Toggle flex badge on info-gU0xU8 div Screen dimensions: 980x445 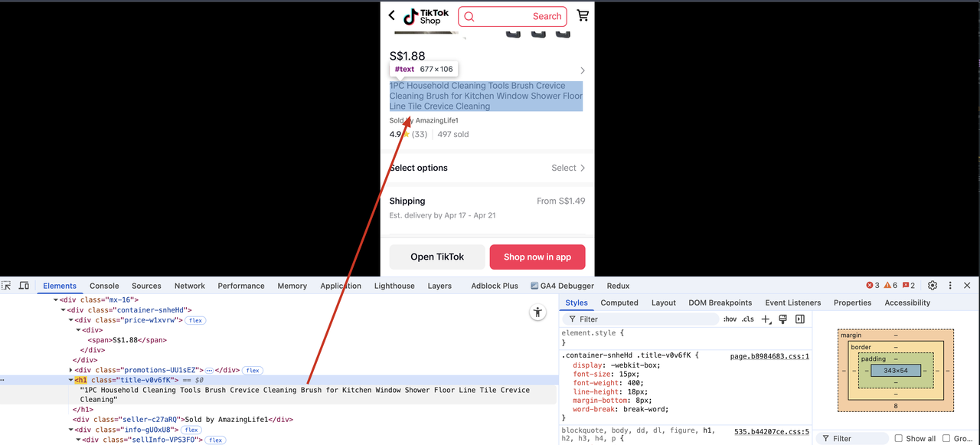191,430
